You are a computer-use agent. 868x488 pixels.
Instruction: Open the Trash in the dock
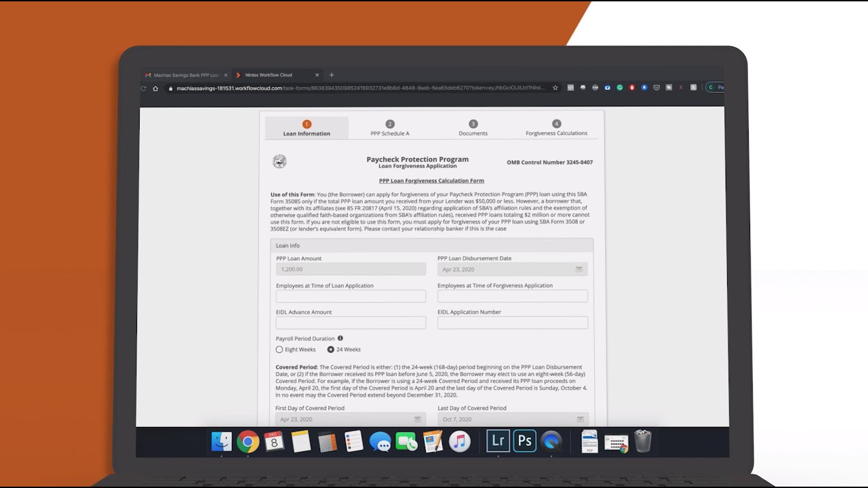[x=643, y=442]
